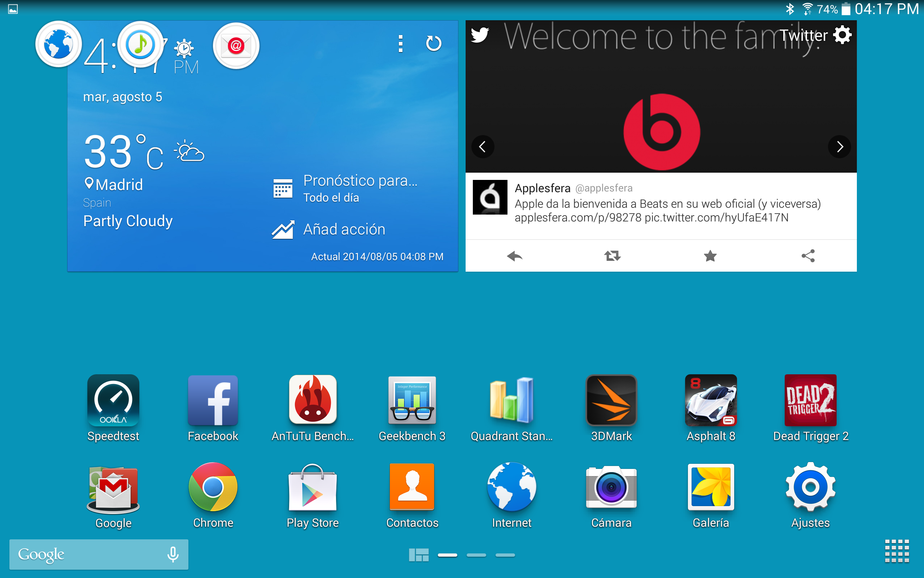Select the first home screen page indicator
The image size is (924, 578).
[x=448, y=555]
